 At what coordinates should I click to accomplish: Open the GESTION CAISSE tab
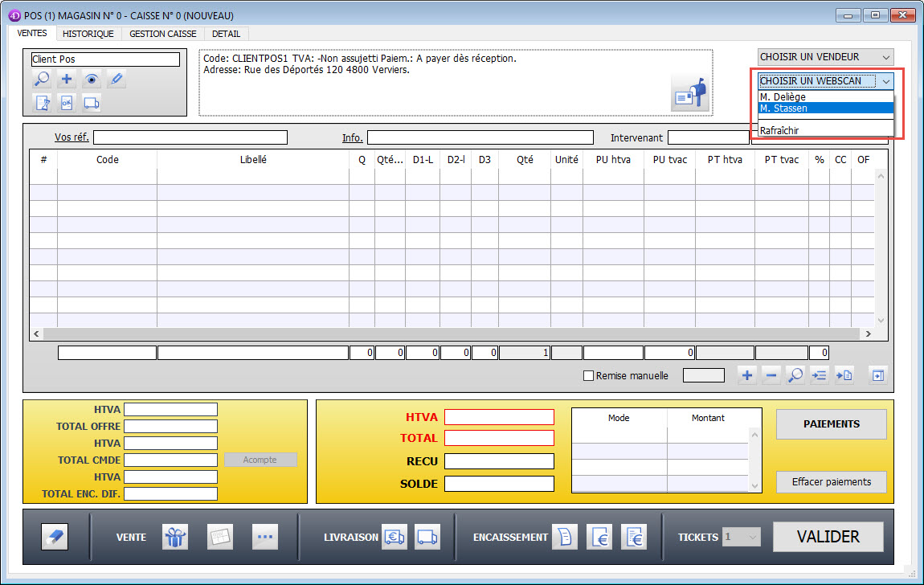(x=163, y=34)
